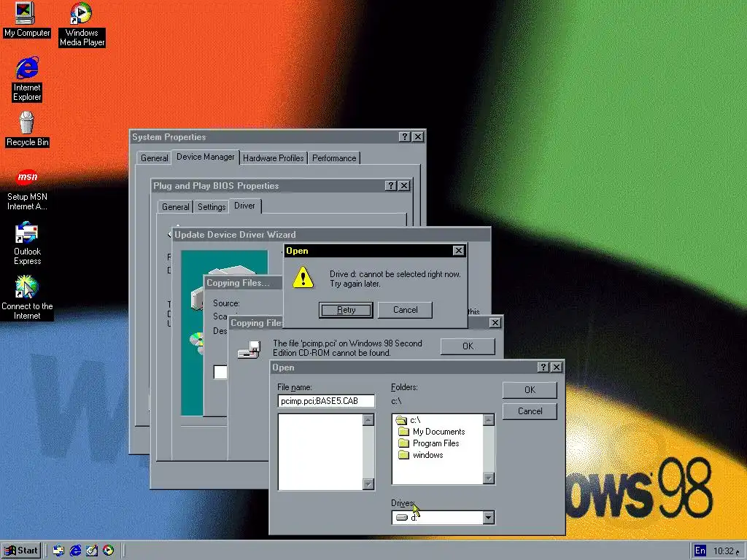Switch to the Performance tab
This screenshot has width=747, height=560.
click(334, 158)
